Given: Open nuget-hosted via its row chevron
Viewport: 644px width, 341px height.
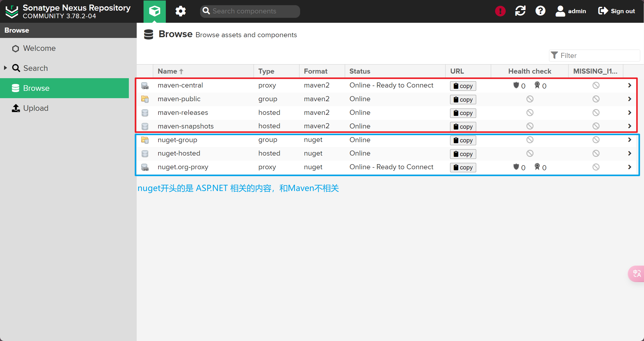Looking at the screenshot, I should (630, 153).
